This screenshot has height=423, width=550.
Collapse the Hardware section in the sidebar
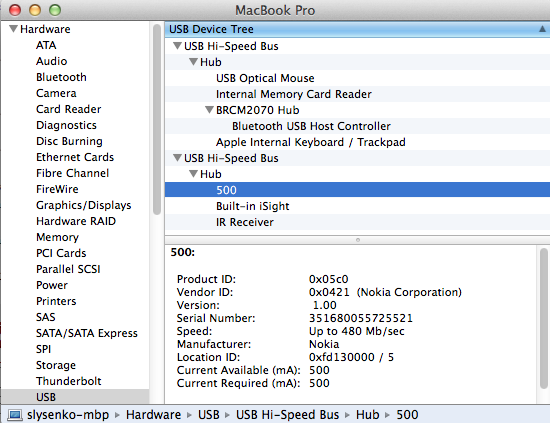point(13,29)
